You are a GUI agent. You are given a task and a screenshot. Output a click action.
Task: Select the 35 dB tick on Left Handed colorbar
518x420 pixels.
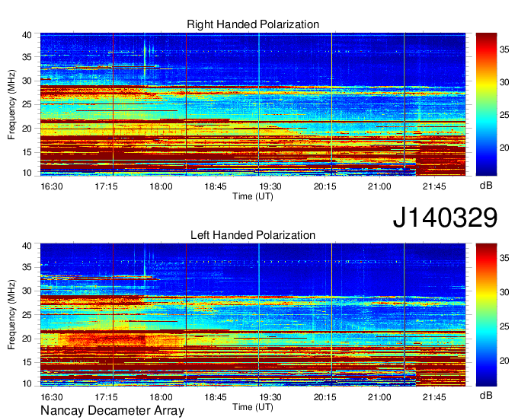click(504, 258)
